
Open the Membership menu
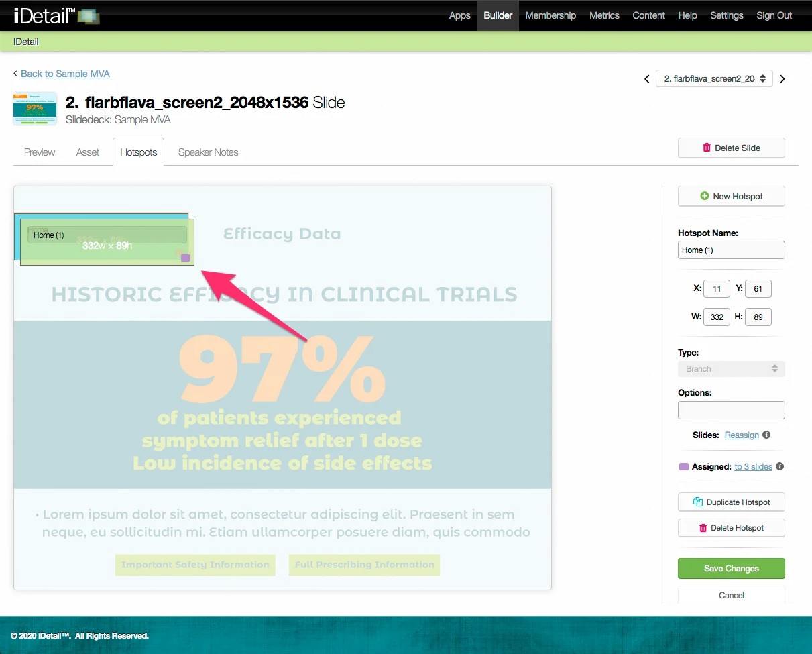pos(550,15)
